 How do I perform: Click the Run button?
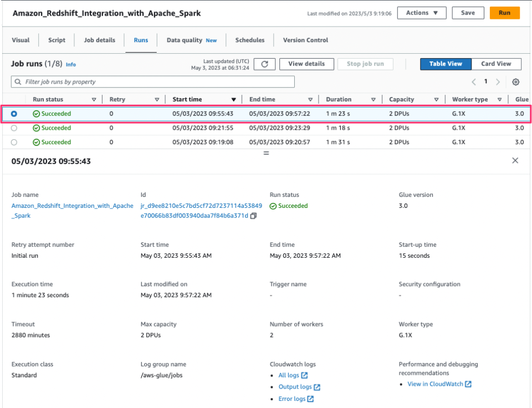pyautogui.click(x=505, y=12)
